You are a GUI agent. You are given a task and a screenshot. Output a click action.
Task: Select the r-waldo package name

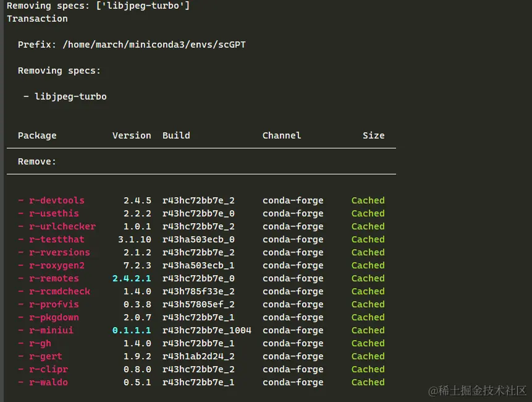click(x=48, y=382)
